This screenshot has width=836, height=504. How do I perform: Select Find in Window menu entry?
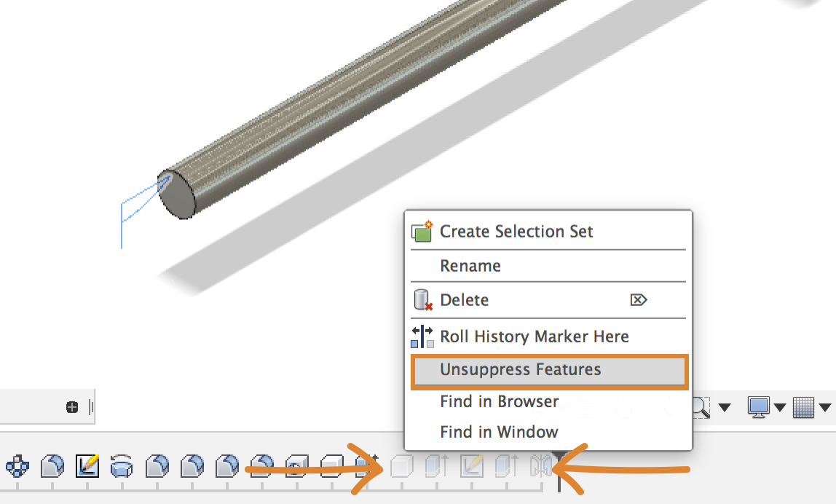549,431
